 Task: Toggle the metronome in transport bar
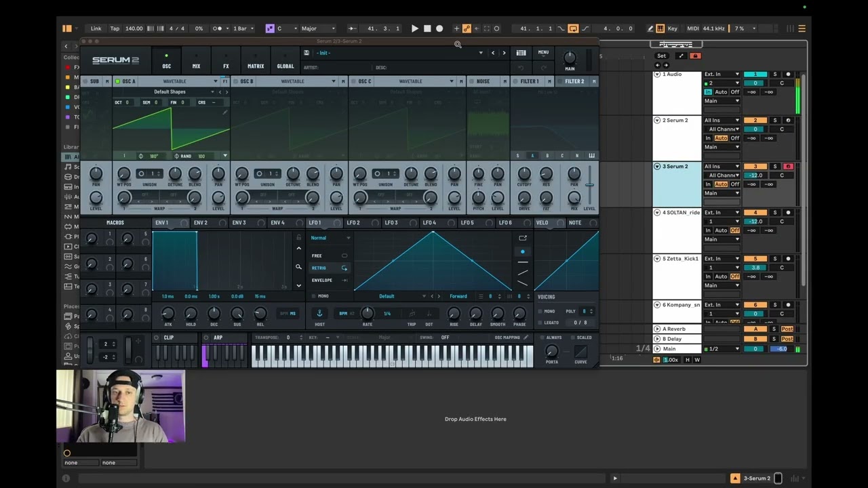[x=218, y=28]
